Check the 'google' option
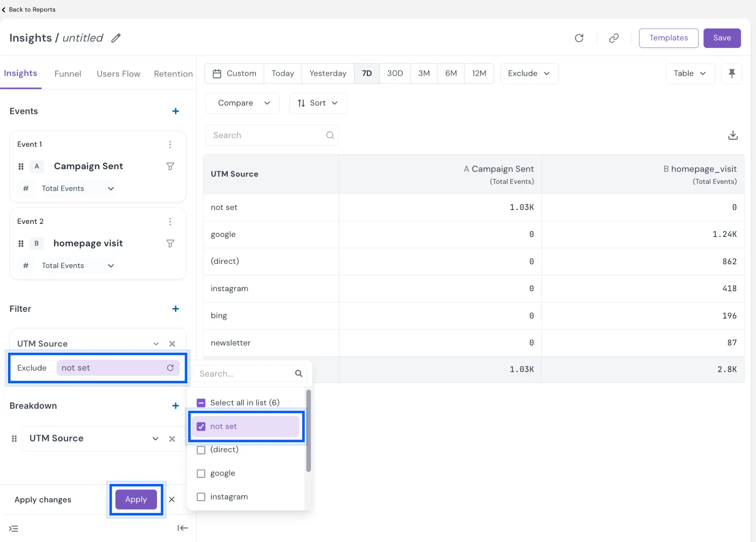The height and width of the screenshot is (542, 756). click(201, 473)
